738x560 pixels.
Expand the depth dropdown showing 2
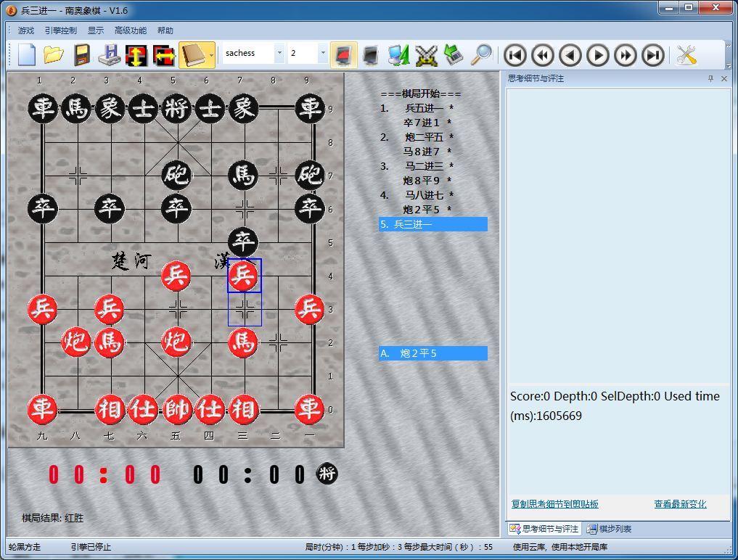(323, 53)
